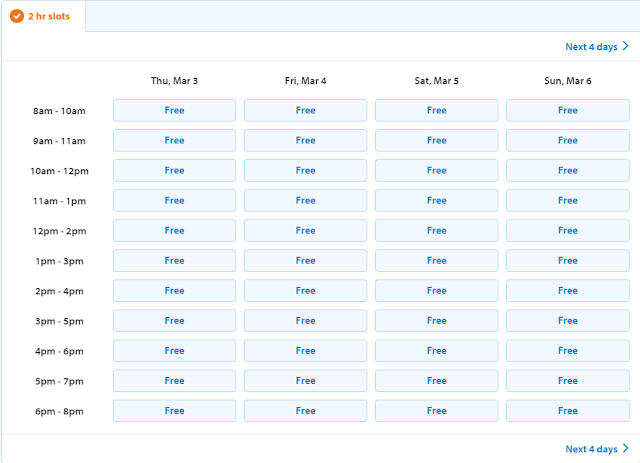
Task: Click Sun, Mar 6 1pm - 3pm Free slot
Action: point(568,260)
